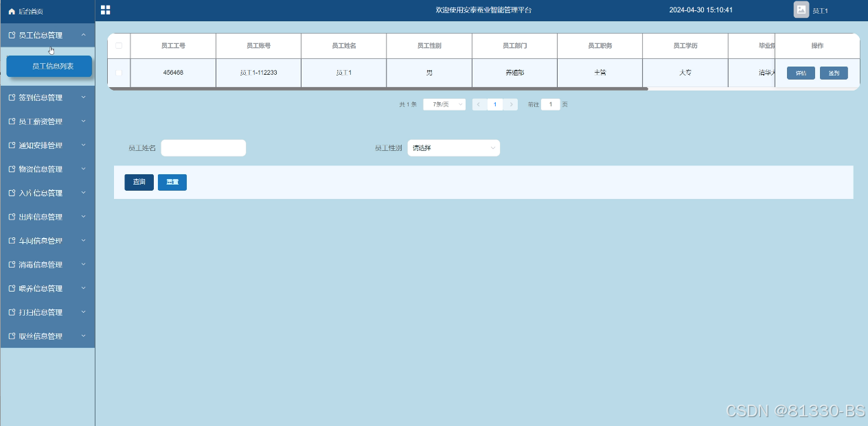This screenshot has width=868, height=426.
Task: Click the icon beside 出库信息管理
Action: (12, 217)
